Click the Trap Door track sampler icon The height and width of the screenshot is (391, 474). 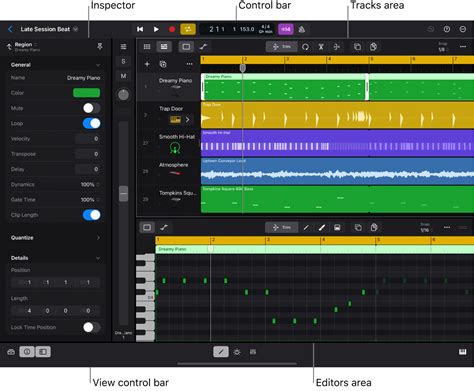pos(175,119)
